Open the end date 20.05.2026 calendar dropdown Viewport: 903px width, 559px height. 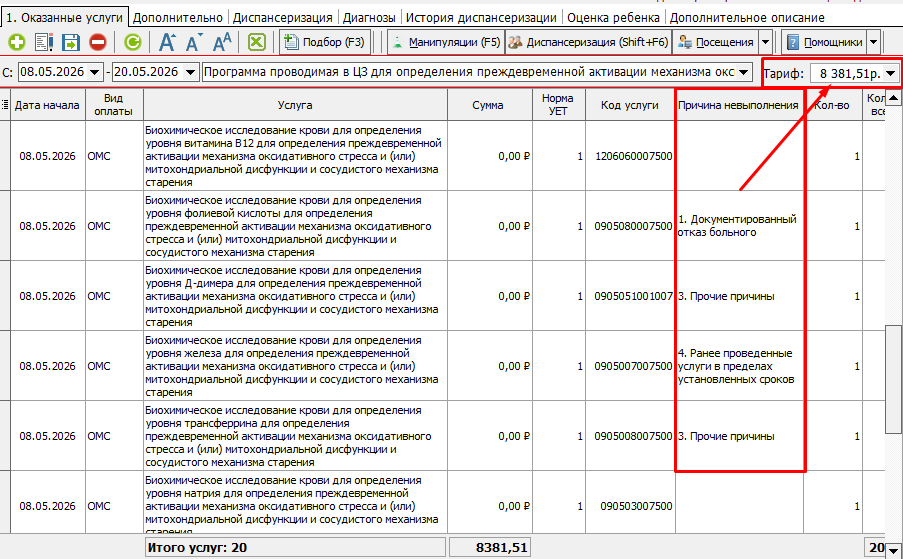click(190, 72)
